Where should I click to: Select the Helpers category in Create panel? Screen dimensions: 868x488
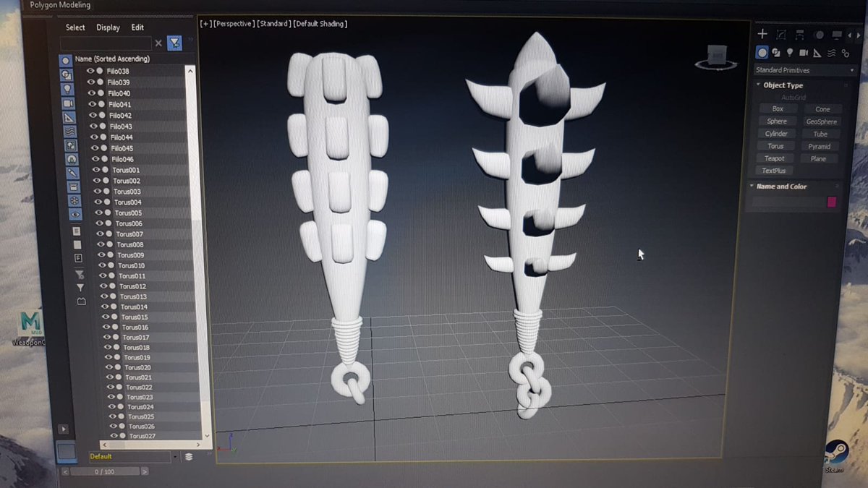tap(817, 53)
